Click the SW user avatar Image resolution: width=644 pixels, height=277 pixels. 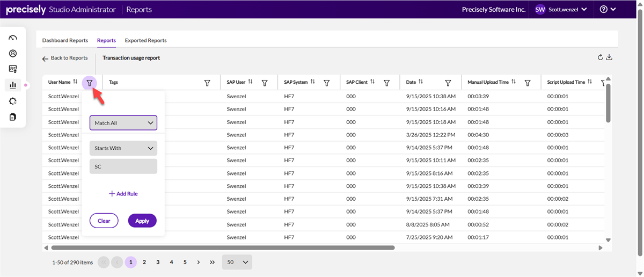(540, 9)
